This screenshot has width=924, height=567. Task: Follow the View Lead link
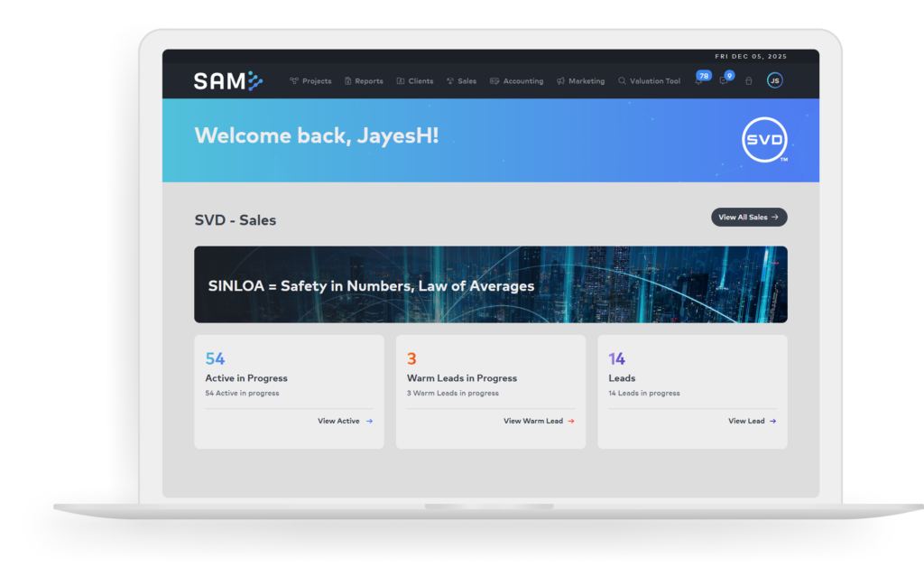click(753, 421)
